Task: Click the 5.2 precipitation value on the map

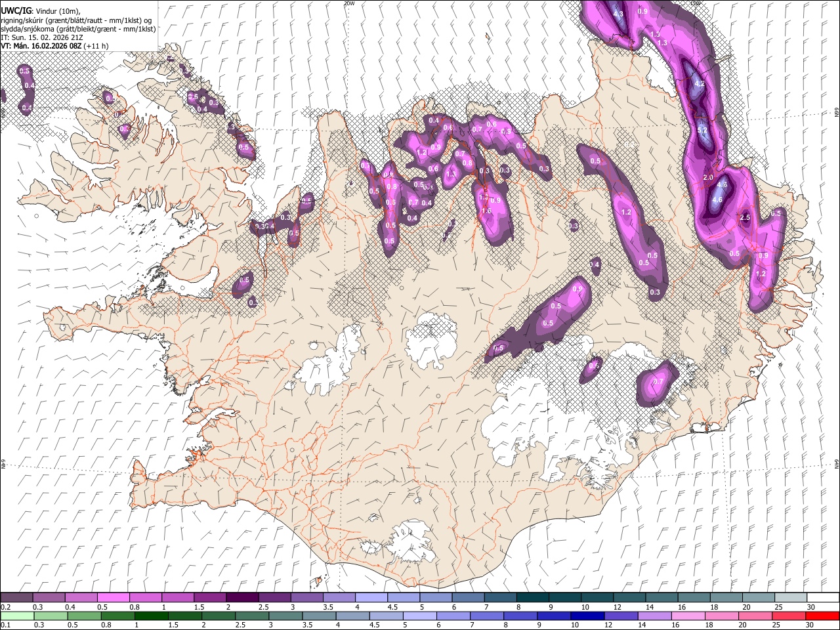Action: [702, 131]
